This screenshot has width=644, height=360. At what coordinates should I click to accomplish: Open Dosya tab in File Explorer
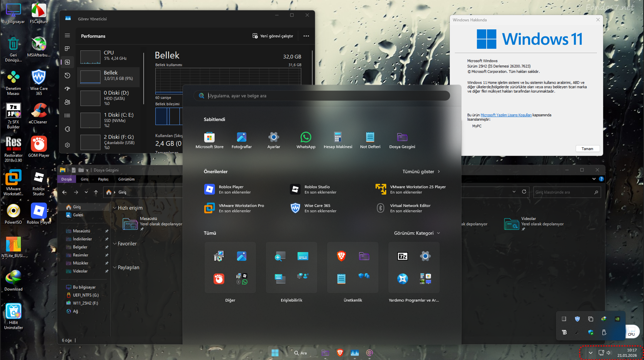coord(66,179)
